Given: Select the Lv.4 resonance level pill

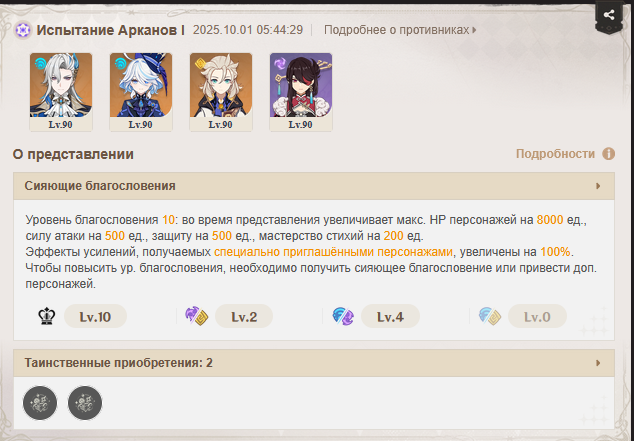Looking at the screenshot, I should click(390, 317).
